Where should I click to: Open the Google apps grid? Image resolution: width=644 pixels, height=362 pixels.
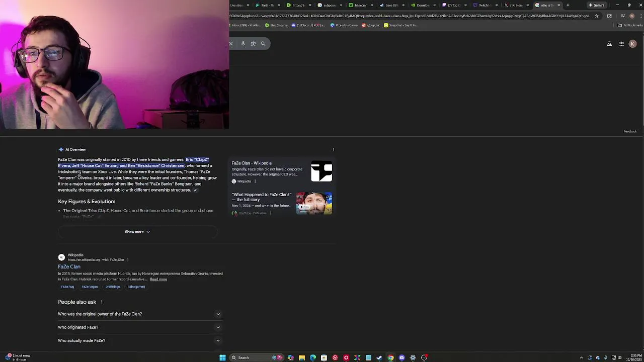[x=621, y=44]
